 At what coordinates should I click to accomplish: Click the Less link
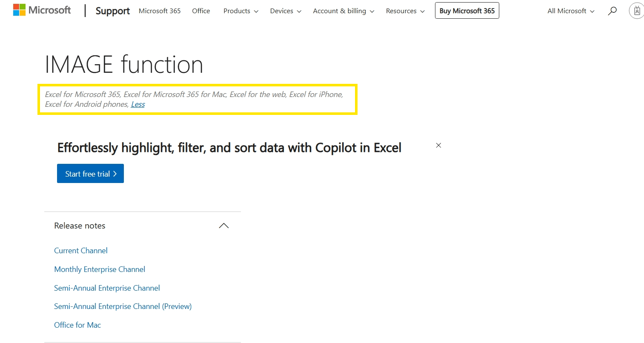click(138, 104)
